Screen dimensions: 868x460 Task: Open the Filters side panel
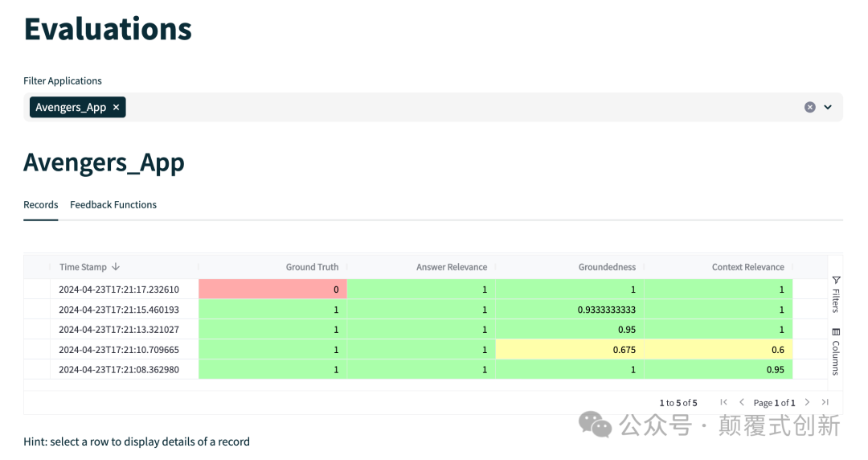(836, 294)
